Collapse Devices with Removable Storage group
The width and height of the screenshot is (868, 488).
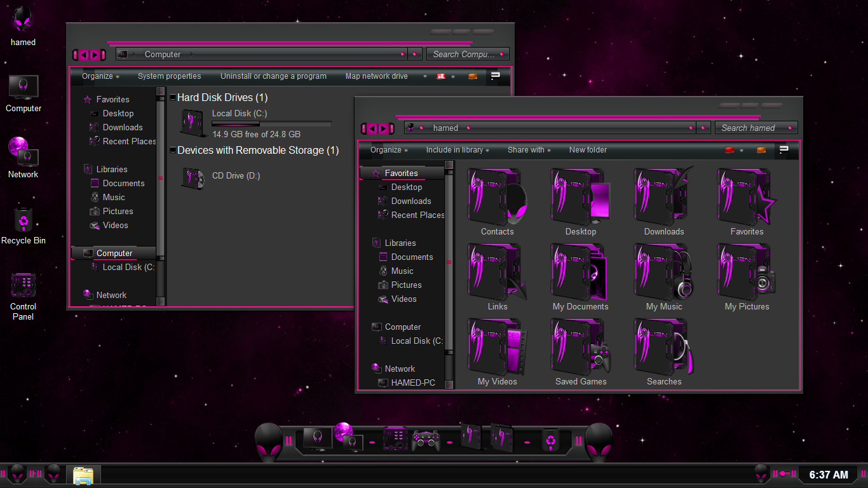tap(173, 151)
